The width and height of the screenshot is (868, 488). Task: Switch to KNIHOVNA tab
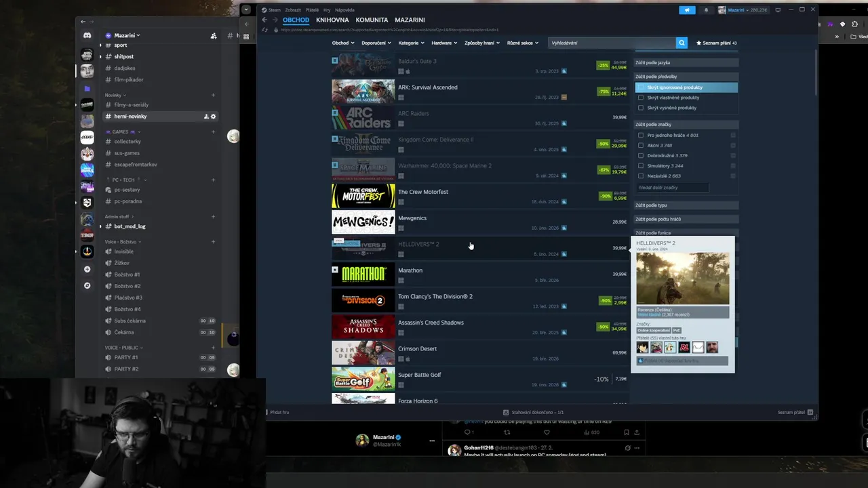coord(332,20)
